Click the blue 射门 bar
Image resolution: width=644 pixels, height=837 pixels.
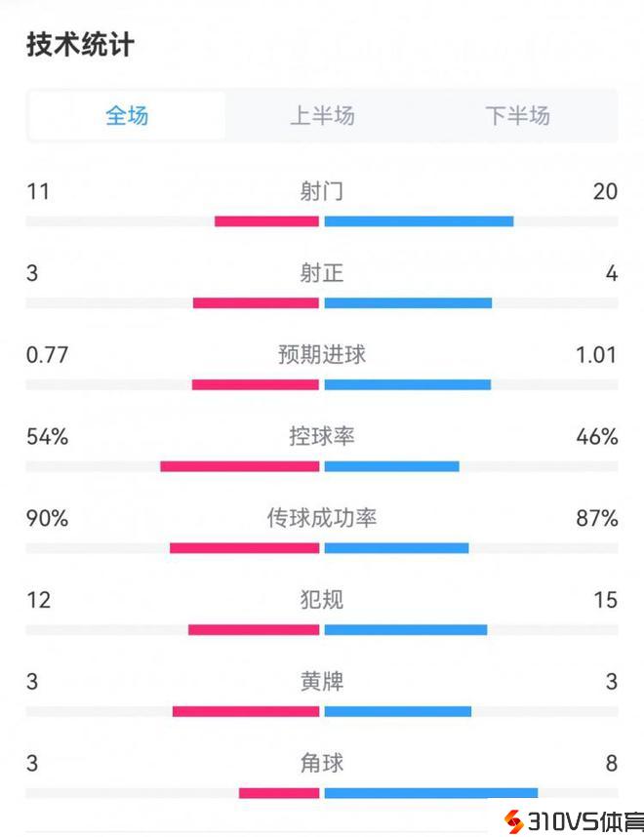[x=419, y=221]
